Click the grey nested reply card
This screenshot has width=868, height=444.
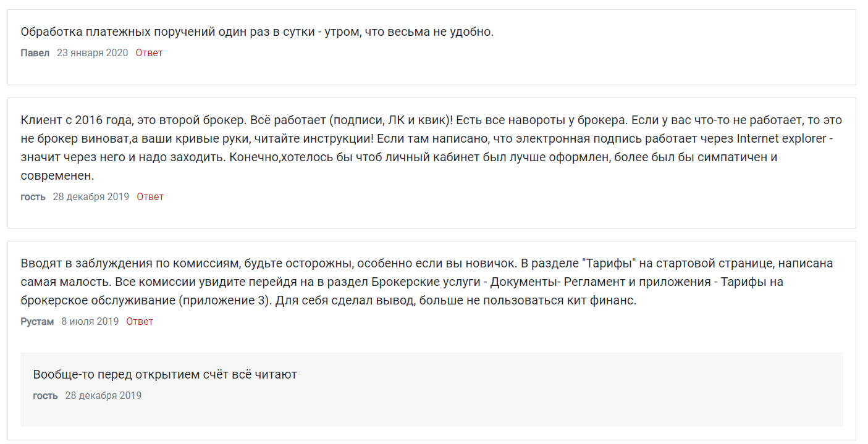click(432, 389)
